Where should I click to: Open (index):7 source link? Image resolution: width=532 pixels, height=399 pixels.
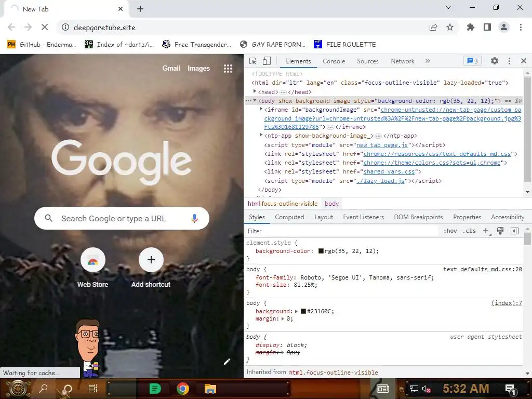(507, 303)
